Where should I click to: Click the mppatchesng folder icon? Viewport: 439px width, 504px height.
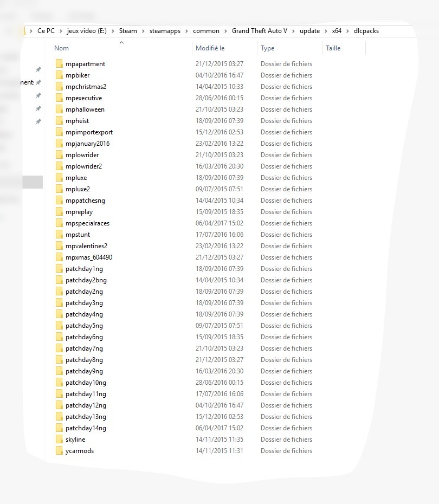pos(59,201)
